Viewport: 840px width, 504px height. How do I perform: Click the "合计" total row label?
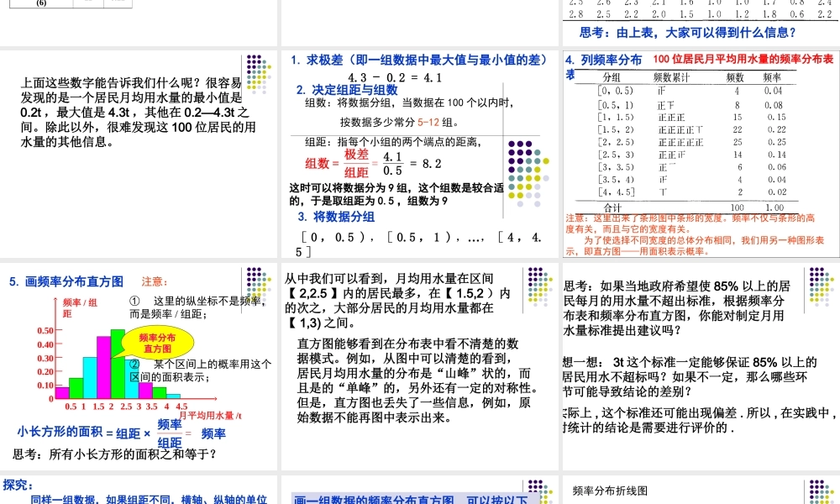(x=612, y=207)
